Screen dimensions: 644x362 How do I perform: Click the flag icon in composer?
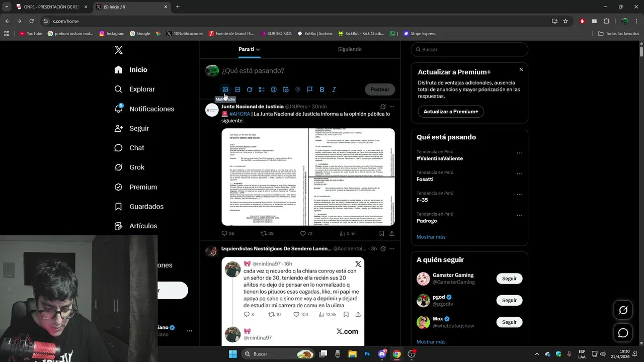310,89
